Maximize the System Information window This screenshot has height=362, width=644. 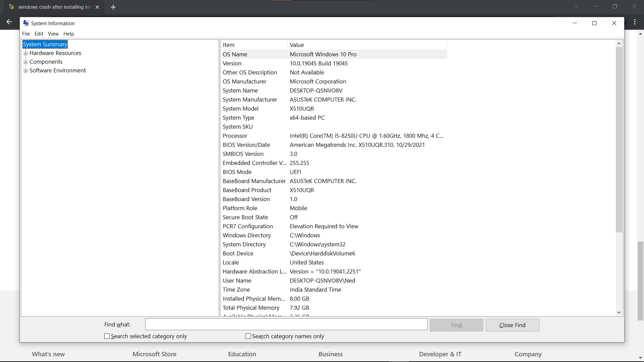click(594, 23)
